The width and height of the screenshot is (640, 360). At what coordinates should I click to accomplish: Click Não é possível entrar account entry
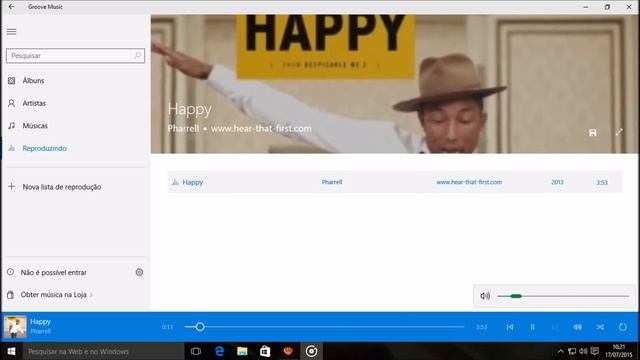[x=53, y=272]
